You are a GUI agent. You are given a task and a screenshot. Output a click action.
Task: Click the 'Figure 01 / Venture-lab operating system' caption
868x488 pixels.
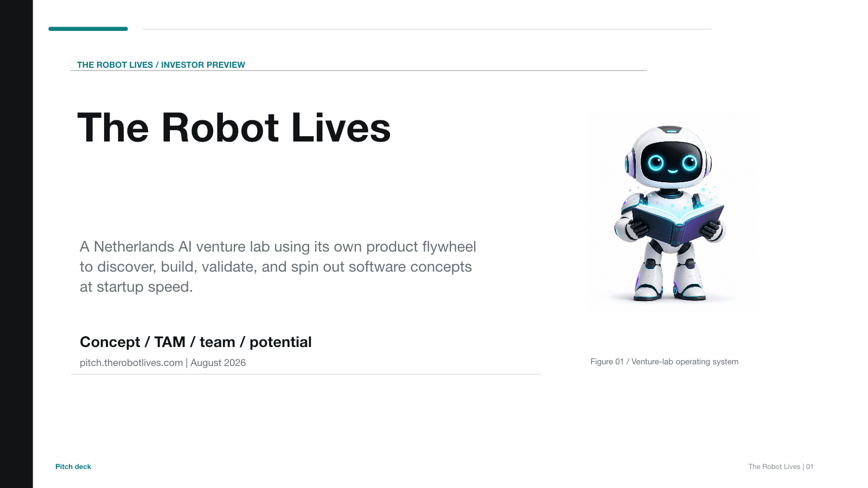pos(664,362)
